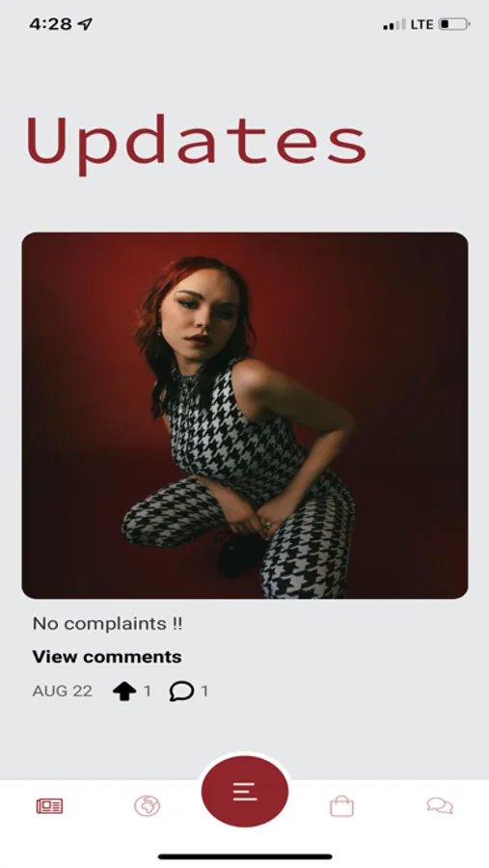Viewport: 489px width, 868px height.
Task: Tap the location arrow status icon
Action: click(x=85, y=23)
